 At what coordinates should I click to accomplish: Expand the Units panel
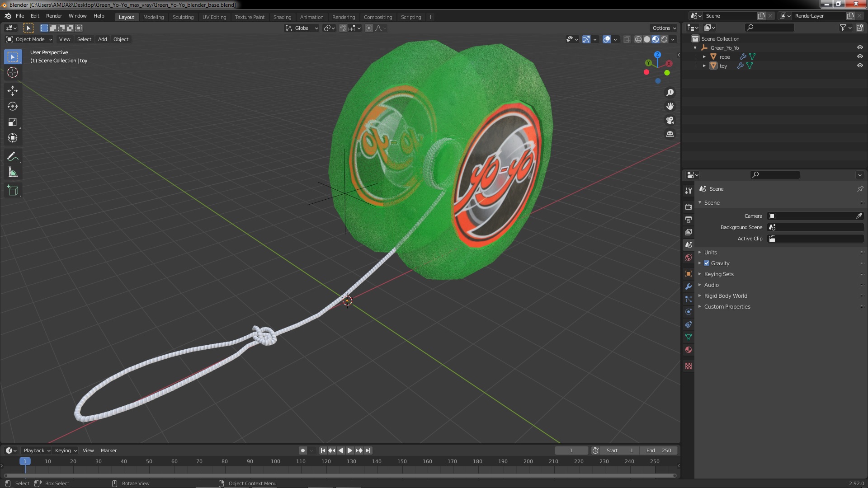pos(710,252)
